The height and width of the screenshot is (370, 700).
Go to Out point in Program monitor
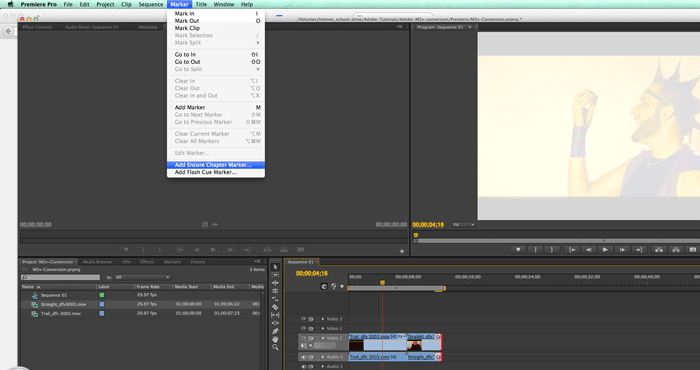pos(639,250)
